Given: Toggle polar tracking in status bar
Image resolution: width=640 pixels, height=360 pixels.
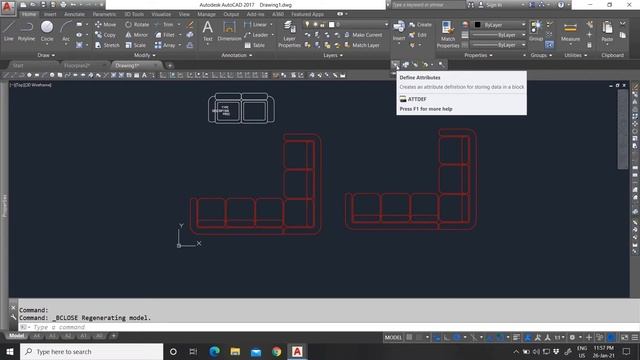Looking at the screenshot, I should pyautogui.click(x=457, y=337).
